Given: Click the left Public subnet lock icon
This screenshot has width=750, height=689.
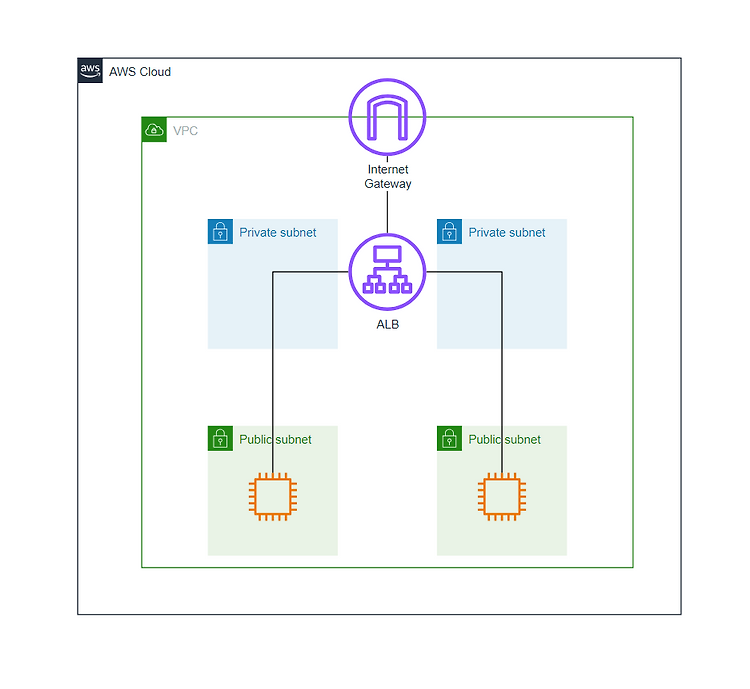Looking at the screenshot, I should point(220,438).
